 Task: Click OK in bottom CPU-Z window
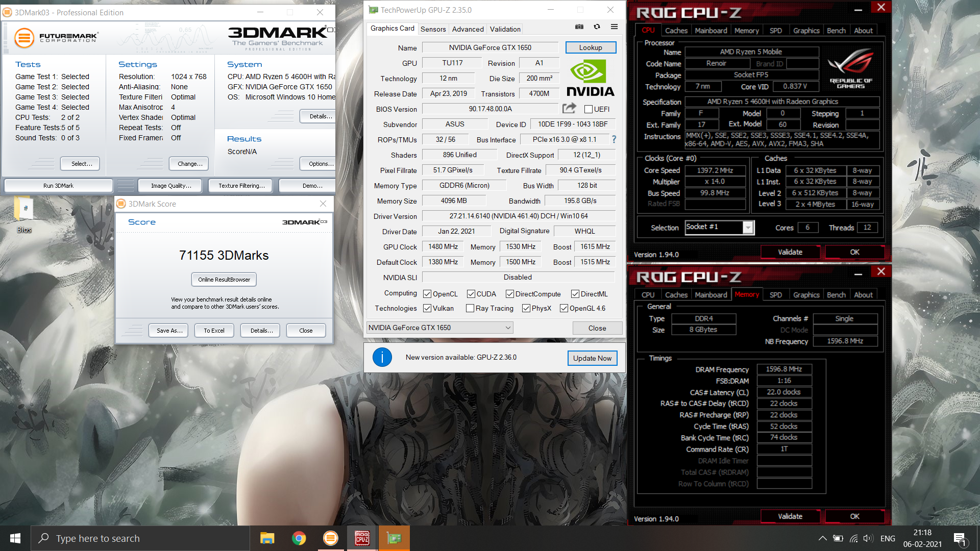pyautogui.click(x=855, y=516)
